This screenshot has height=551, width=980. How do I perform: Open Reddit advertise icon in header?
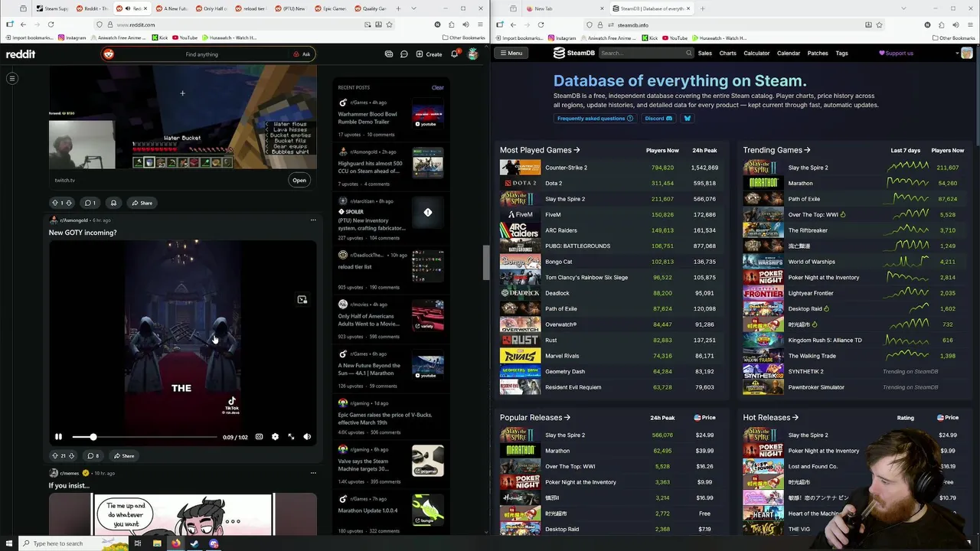coord(389,54)
